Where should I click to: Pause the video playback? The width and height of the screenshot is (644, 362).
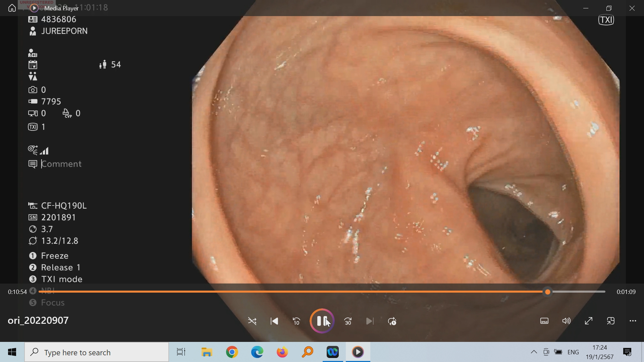[322, 321]
